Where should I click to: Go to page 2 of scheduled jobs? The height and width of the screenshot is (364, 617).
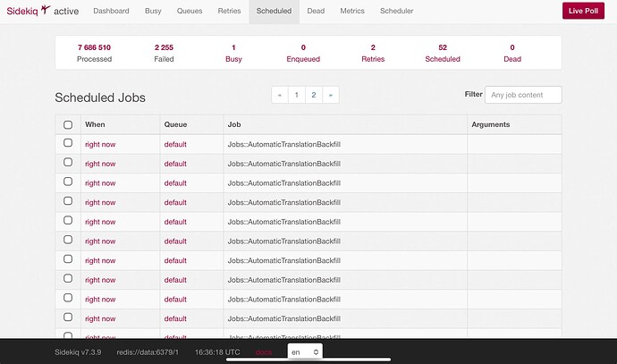click(314, 95)
